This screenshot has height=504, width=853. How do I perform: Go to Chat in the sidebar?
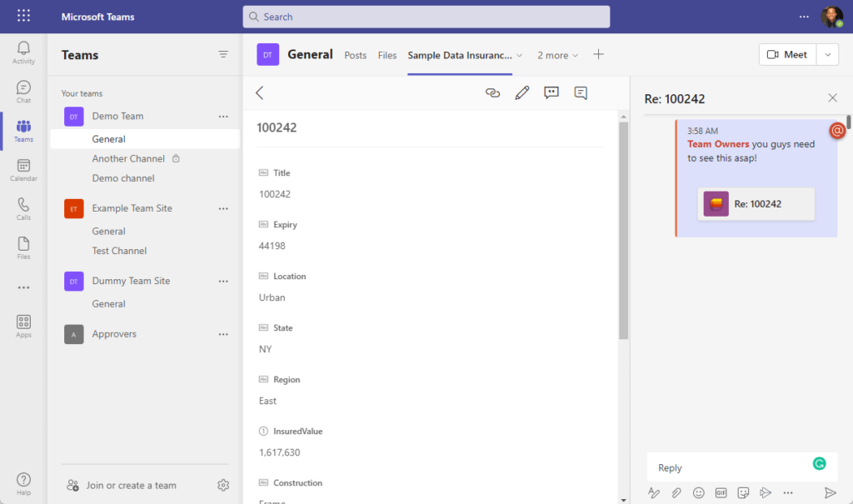point(23,92)
